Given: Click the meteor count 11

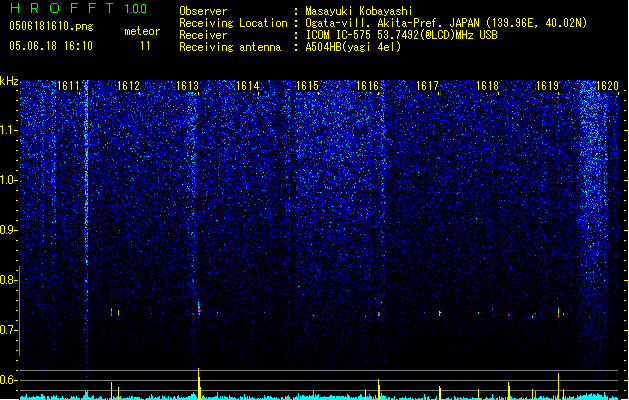Looking at the screenshot, I should (x=145, y=46).
